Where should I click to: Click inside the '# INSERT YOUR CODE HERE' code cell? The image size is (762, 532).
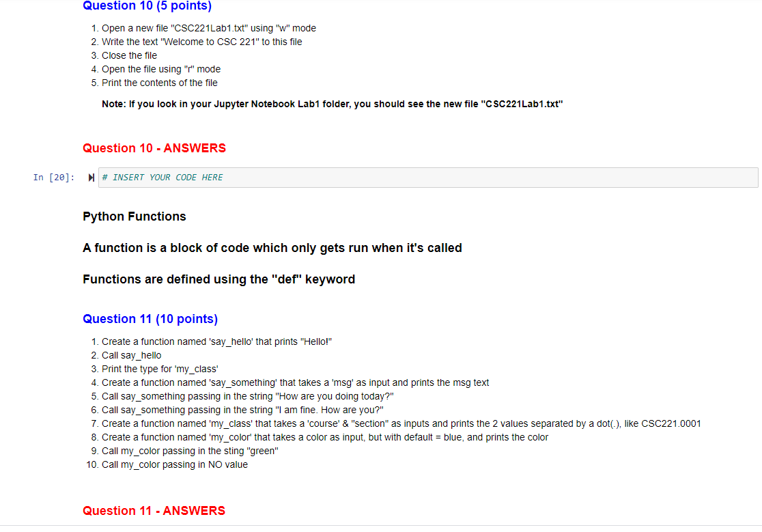point(273,178)
